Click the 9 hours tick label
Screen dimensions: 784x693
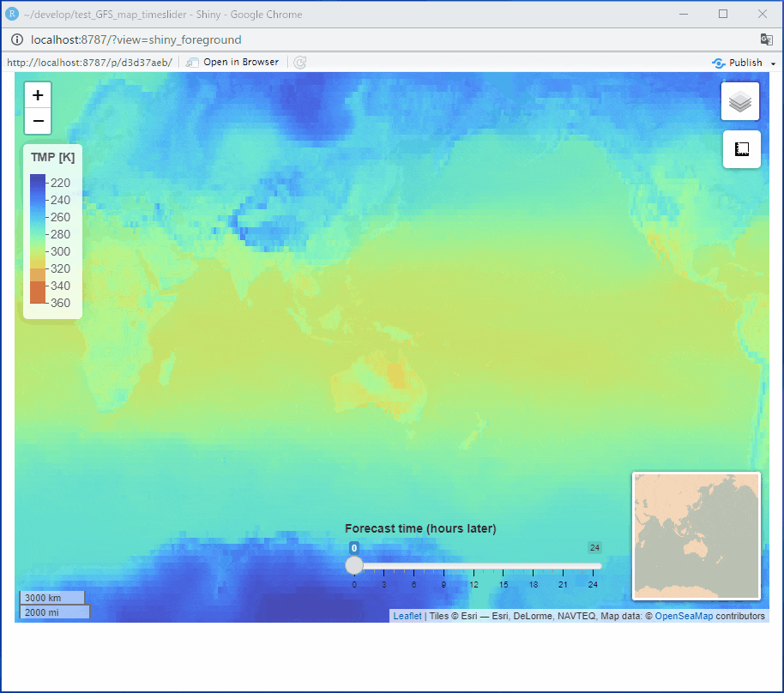[x=443, y=584]
